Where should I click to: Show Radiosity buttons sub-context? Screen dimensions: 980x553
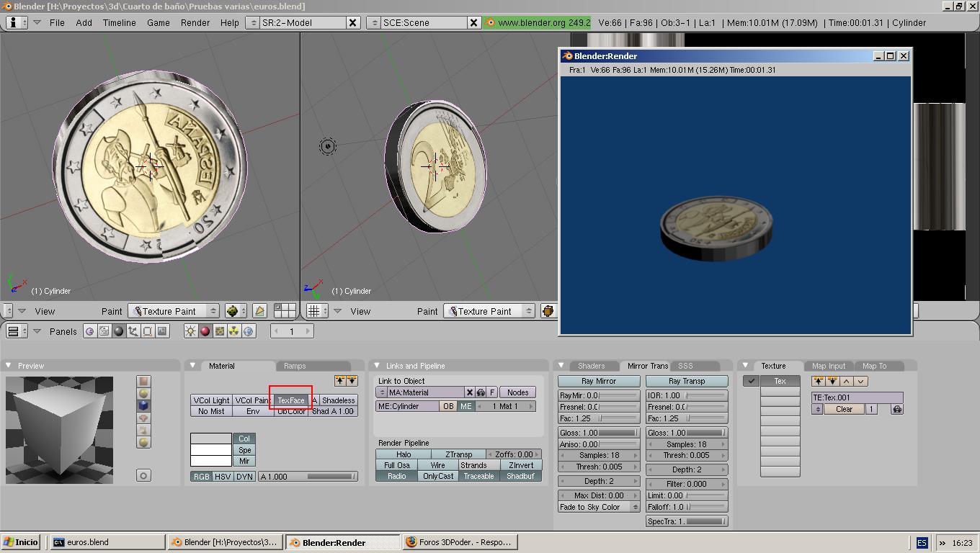pyautogui.click(x=234, y=331)
